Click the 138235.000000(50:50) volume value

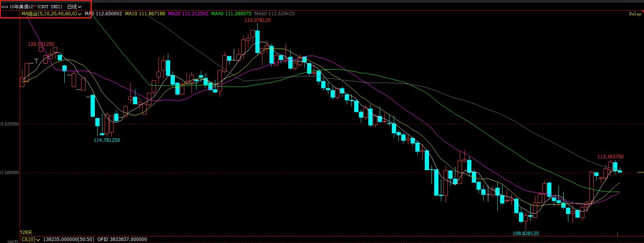tap(68, 239)
